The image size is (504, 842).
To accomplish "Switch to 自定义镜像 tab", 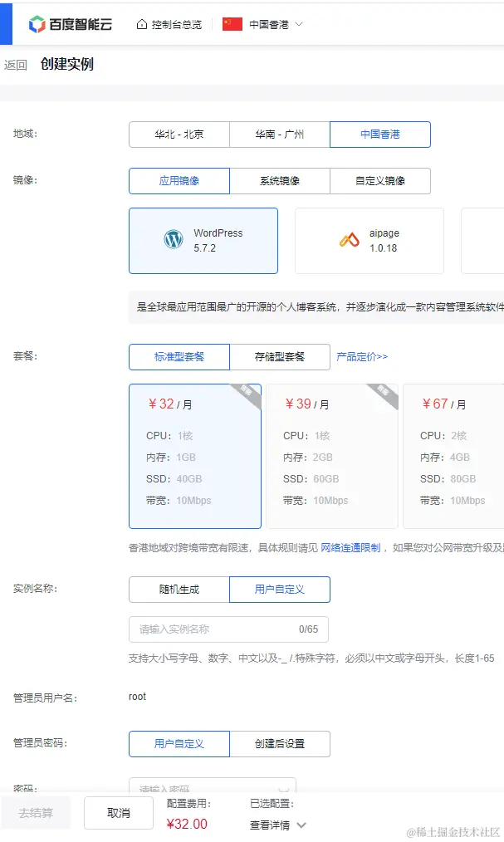I will (x=380, y=181).
